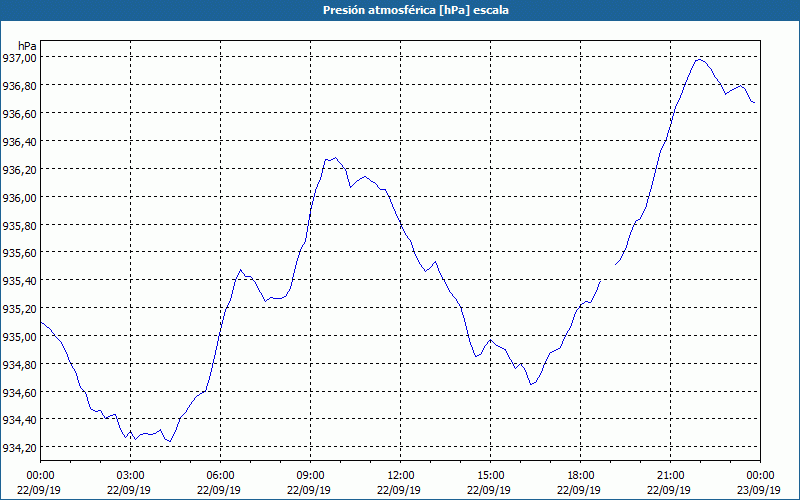This screenshot has height=500, width=800.
Task: Click the 00:00 time label above 23/09/19
Action: (760, 476)
